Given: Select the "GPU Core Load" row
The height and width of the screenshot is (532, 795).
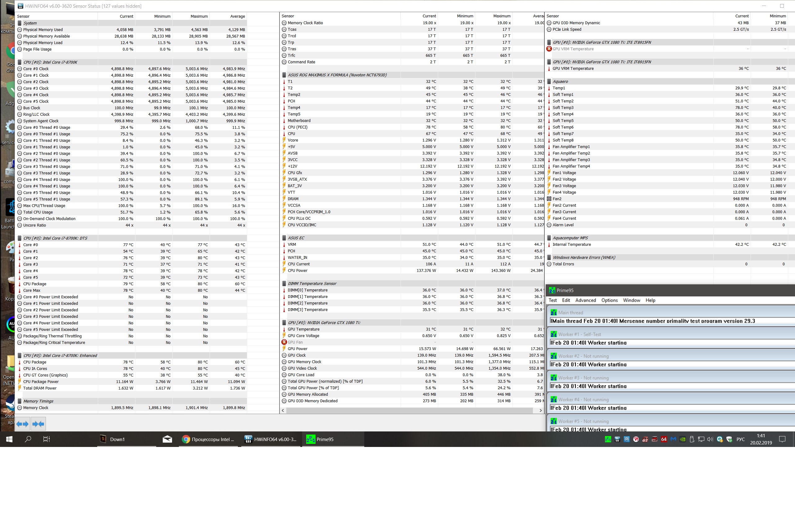Looking at the screenshot, I should point(412,375).
